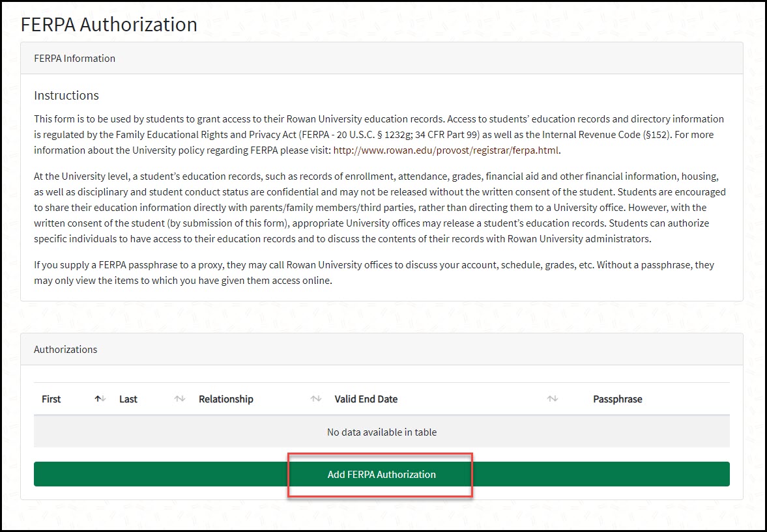The height and width of the screenshot is (532, 767).
Task: Click the paragraph starting 'This form is to be used'
Action: click(379, 135)
